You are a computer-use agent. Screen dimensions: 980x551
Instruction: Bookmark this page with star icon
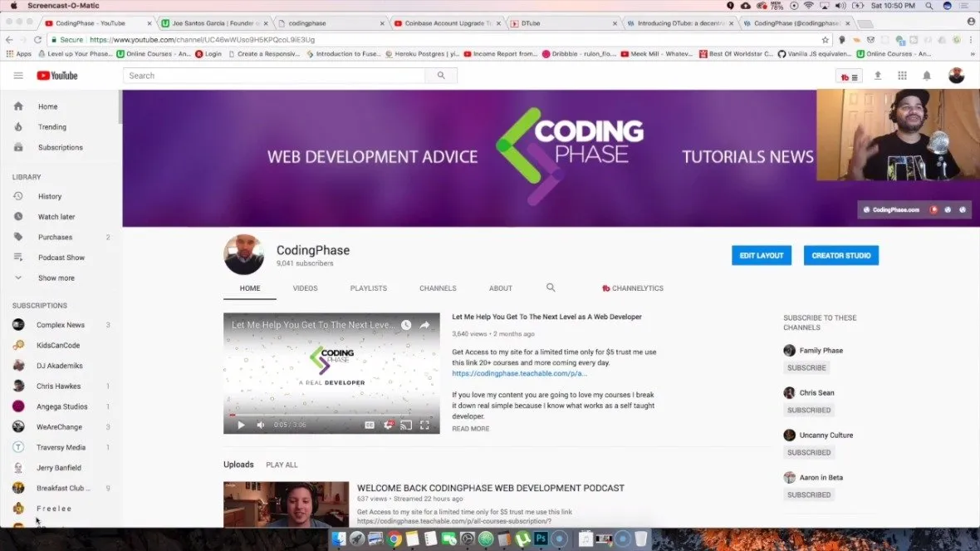click(x=825, y=40)
